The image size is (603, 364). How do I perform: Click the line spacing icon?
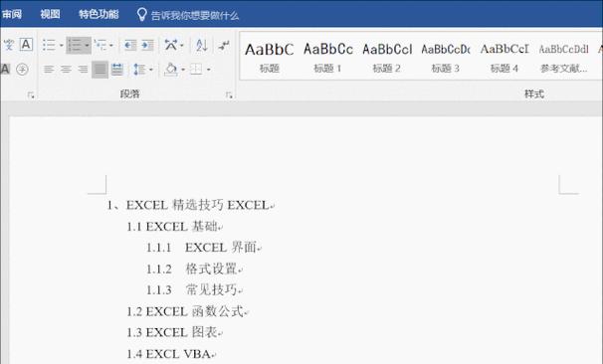139,70
